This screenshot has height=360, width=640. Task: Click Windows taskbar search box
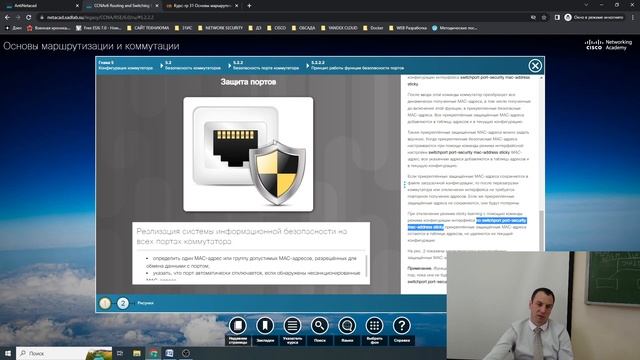(64, 353)
